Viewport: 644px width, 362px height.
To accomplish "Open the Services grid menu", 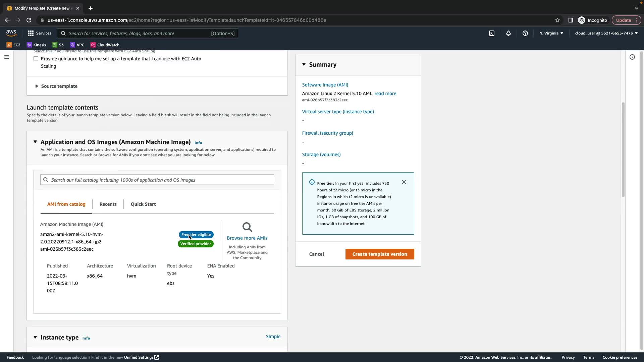I will click(40, 33).
